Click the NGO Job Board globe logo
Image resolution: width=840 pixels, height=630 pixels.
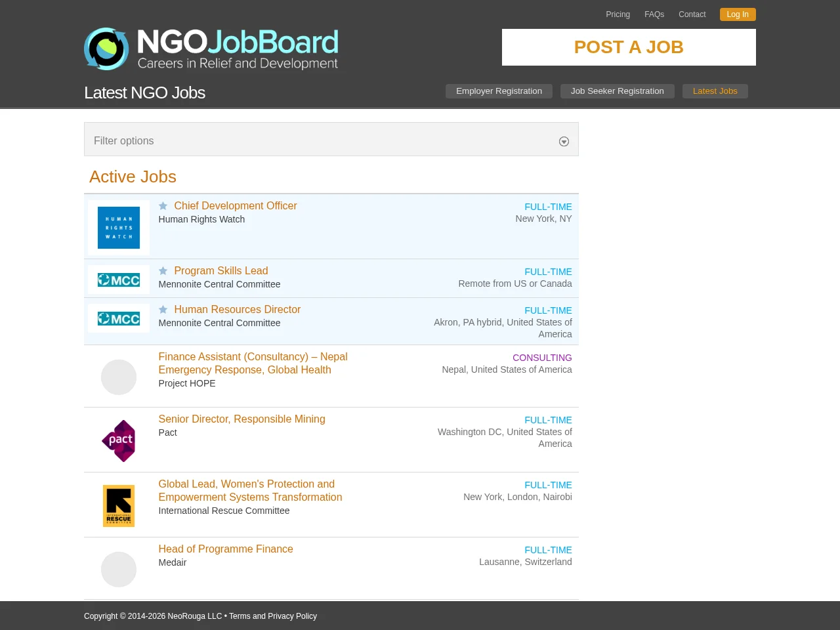point(106,49)
